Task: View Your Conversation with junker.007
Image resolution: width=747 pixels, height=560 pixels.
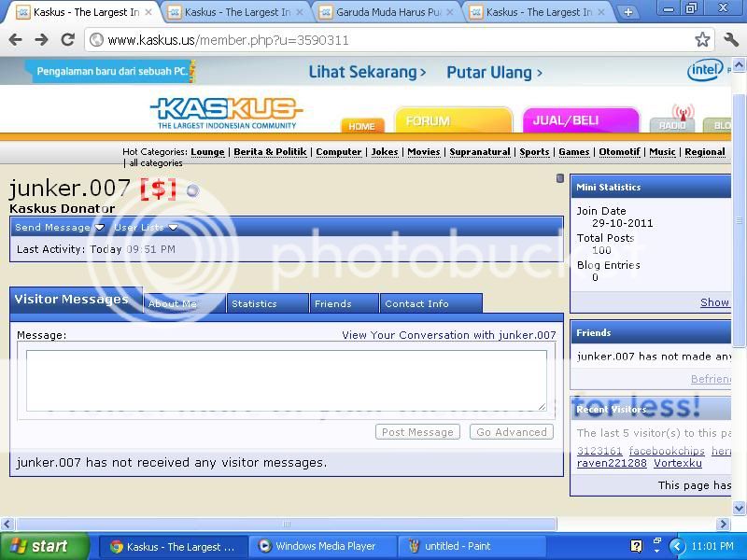Action: pos(449,335)
